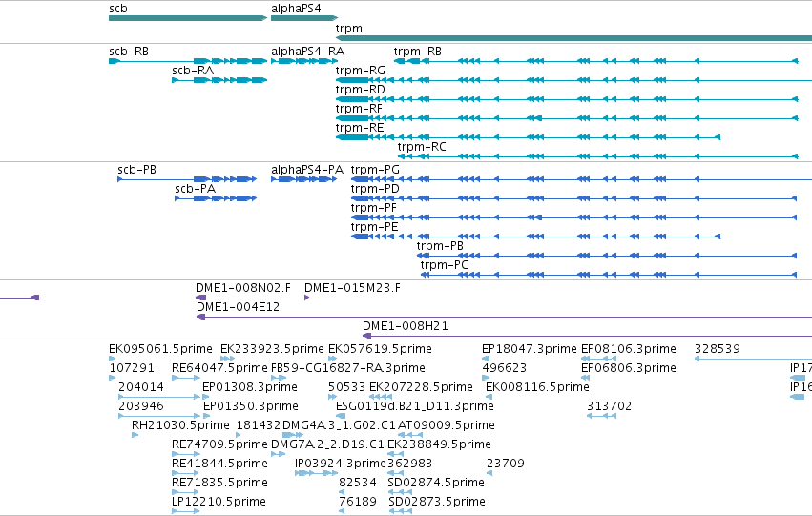The image size is (812, 516).
Task: Select the EP01350.3prime EST label
Action: [x=251, y=406]
